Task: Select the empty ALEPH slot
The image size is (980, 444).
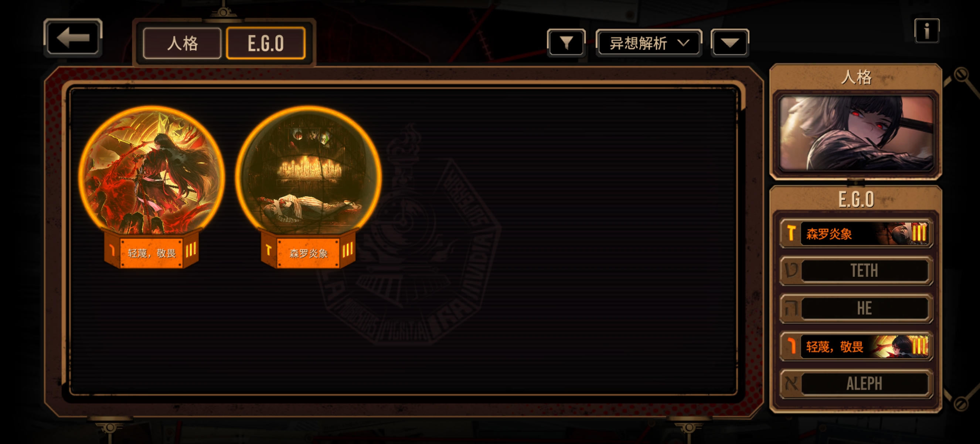Action: pyautogui.click(x=856, y=383)
